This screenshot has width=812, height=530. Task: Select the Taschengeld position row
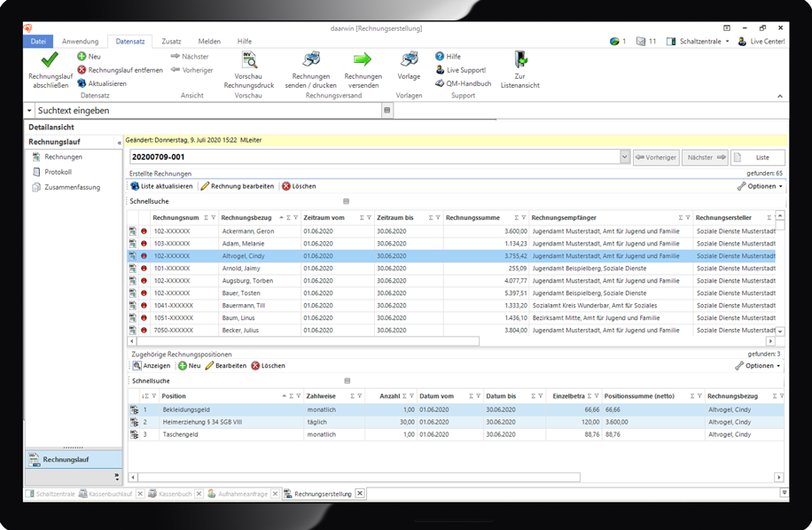[x=456, y=435]
